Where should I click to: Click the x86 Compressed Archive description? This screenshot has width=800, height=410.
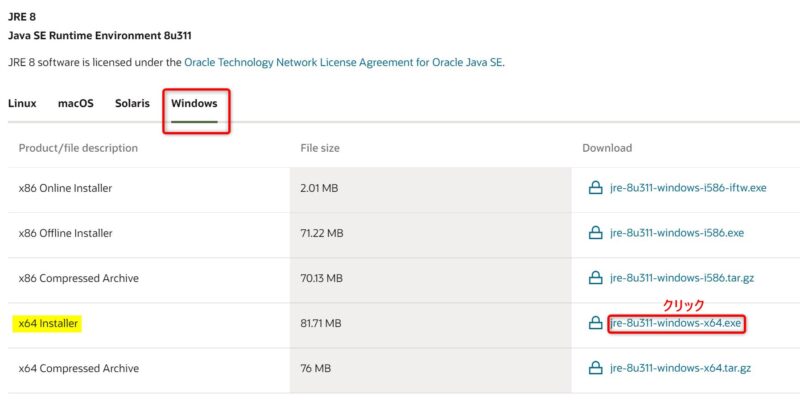coord(79,278)
